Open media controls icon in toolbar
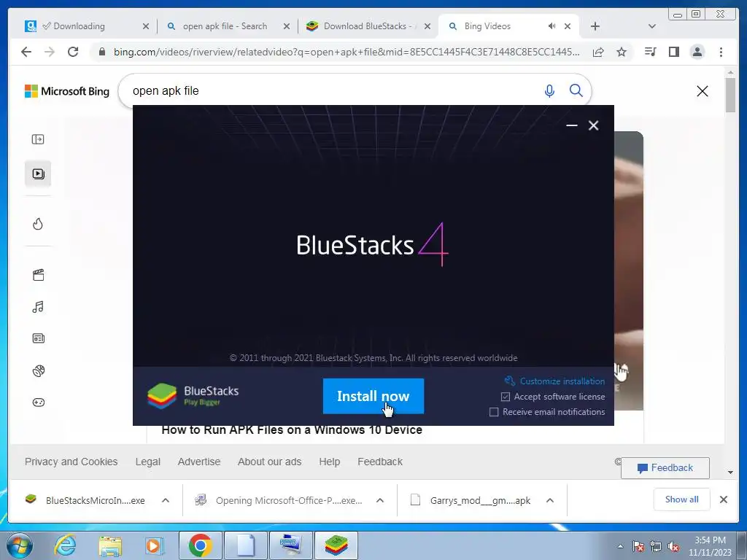This screenshot has height=560, width=747. click(x=650, y=52)
